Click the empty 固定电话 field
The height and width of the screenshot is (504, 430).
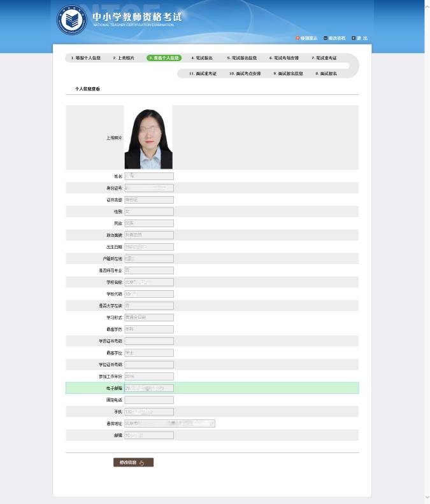click(149, 400)
